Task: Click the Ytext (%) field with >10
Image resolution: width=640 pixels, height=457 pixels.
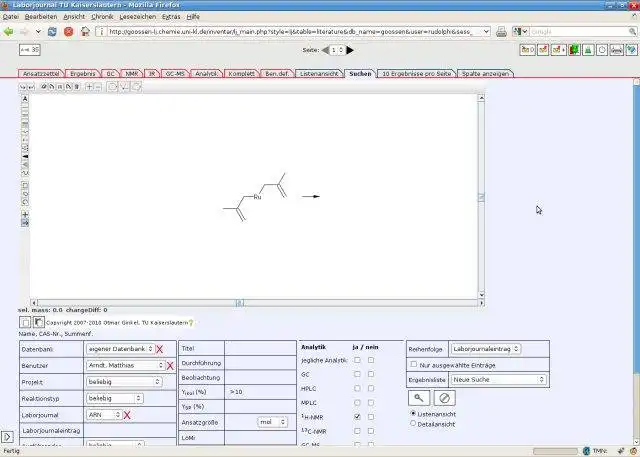Action: [x=260, y=392]
